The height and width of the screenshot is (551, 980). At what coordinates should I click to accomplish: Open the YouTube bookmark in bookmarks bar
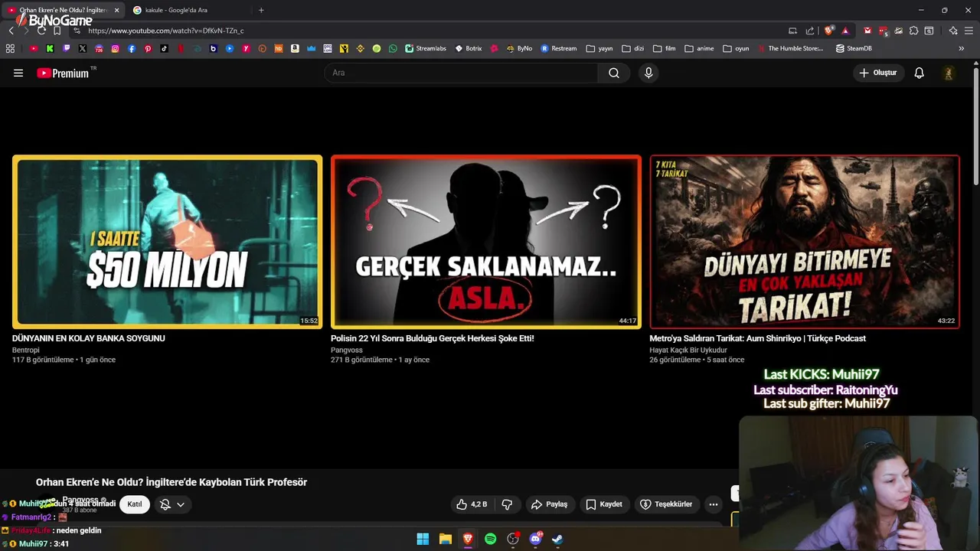click(34, 48)
